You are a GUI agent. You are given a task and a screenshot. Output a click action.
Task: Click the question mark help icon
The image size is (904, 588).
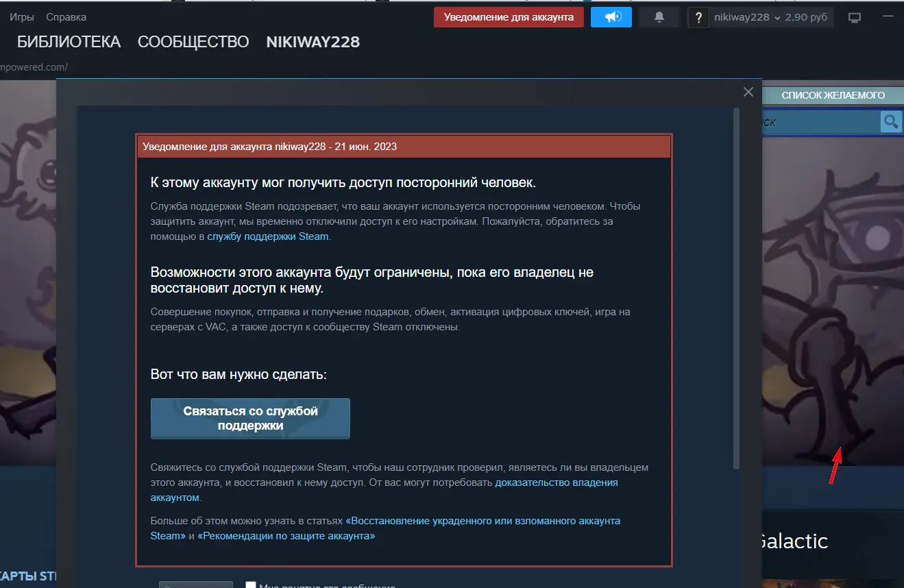point(698,17)
